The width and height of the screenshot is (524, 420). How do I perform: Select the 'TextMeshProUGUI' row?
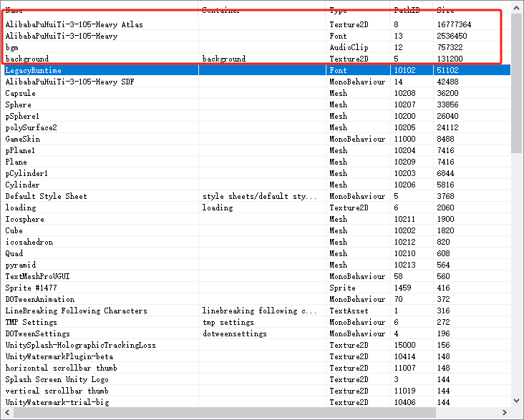(256, 276)
